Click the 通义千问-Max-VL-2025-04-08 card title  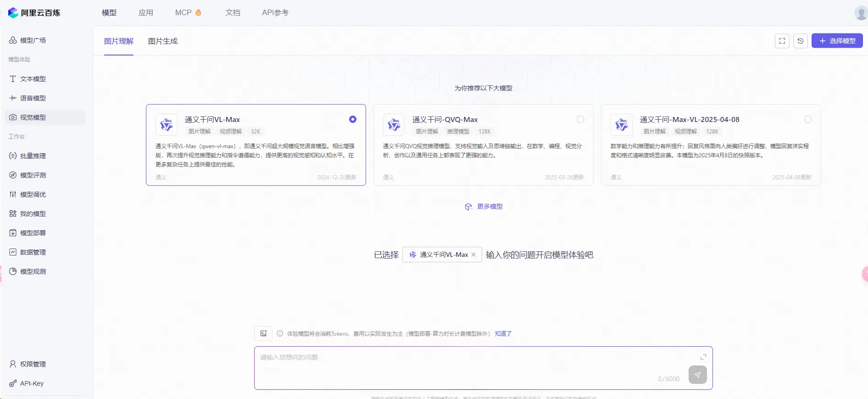pos(690,120)
